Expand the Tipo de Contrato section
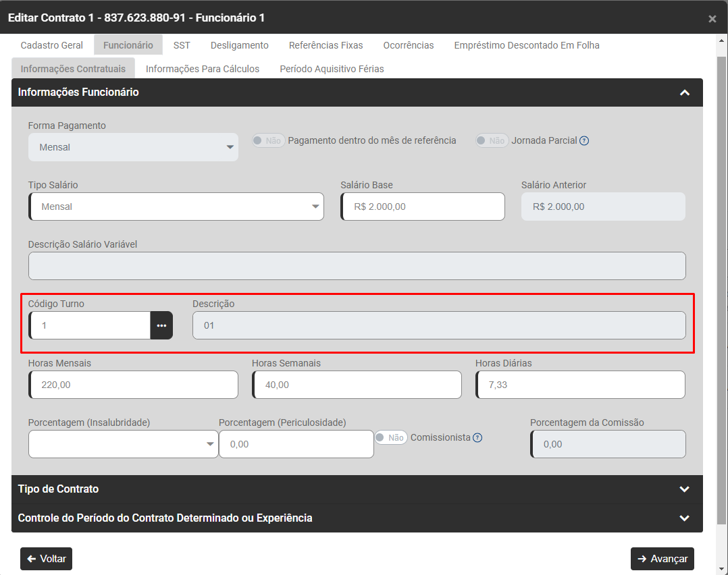 pos(684,489)
